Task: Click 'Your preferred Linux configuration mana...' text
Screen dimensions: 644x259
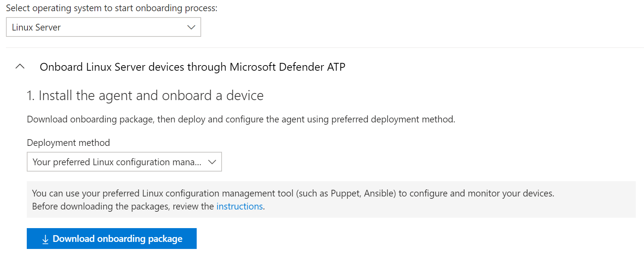Action: click(x=117, y=162)
